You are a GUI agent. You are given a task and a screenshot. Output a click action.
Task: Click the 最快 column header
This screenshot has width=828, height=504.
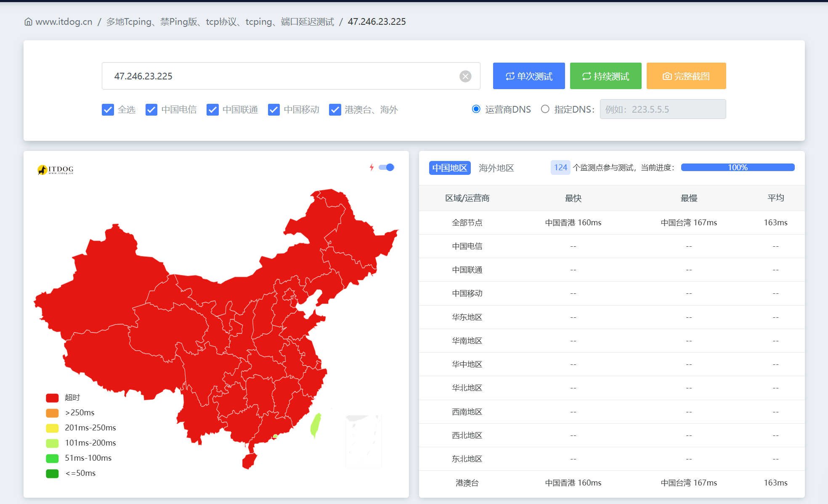[573, 198]
